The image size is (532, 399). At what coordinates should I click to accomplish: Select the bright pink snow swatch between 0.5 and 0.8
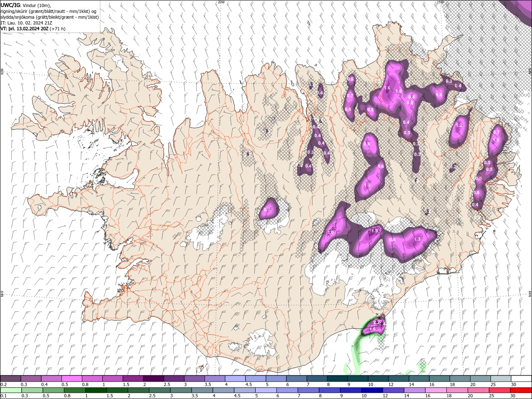click(x=72, y=379)
